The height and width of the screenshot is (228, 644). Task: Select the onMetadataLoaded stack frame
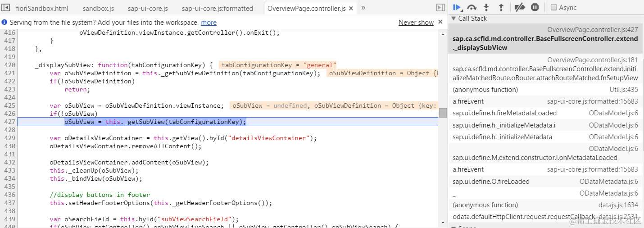(545, 153)
